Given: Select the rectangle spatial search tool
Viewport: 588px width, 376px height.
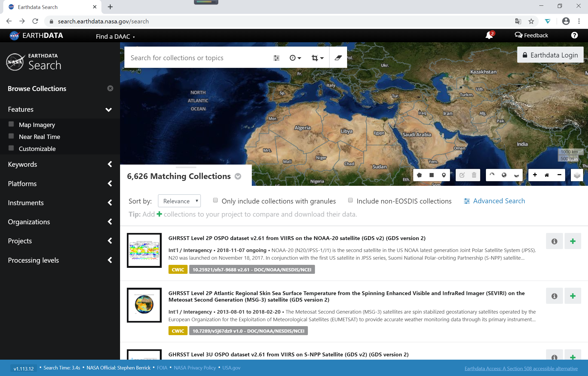Looking at the screenshot, I should pyautogui.click(x=431, y=175).
